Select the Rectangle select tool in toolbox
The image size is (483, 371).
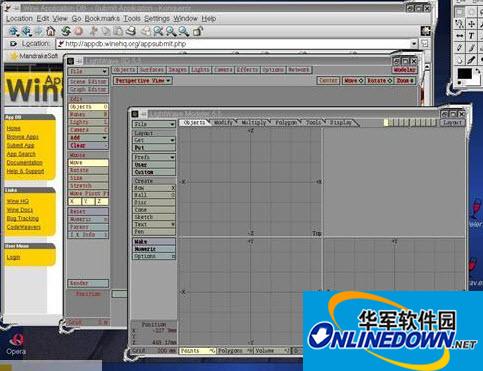[x=459, y=12]
